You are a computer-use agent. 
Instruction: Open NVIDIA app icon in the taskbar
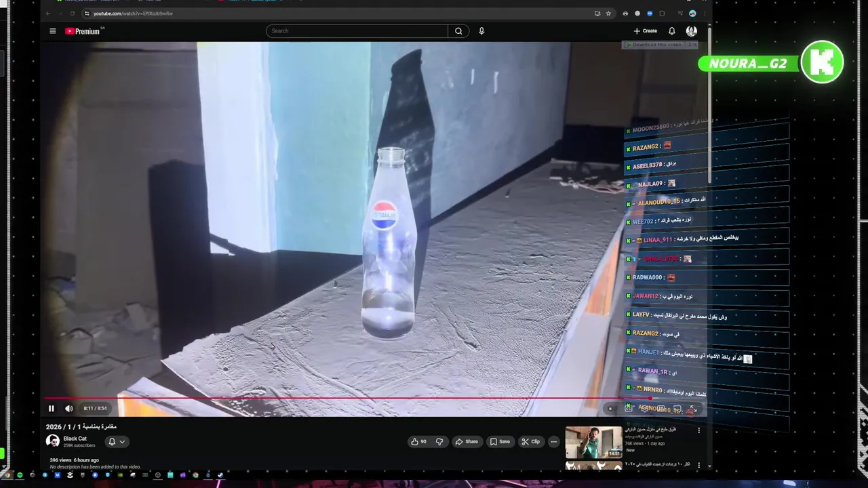120,475
